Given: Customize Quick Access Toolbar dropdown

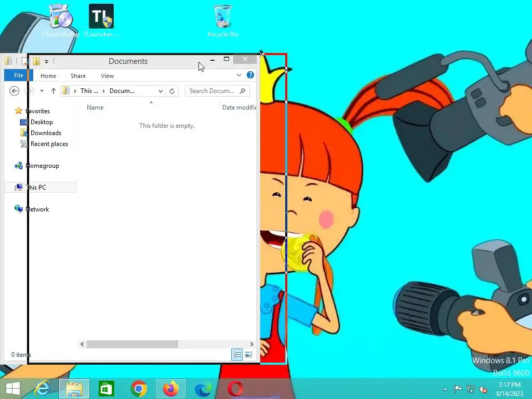Looking at the screenshot, I should [x=46, y=61].
